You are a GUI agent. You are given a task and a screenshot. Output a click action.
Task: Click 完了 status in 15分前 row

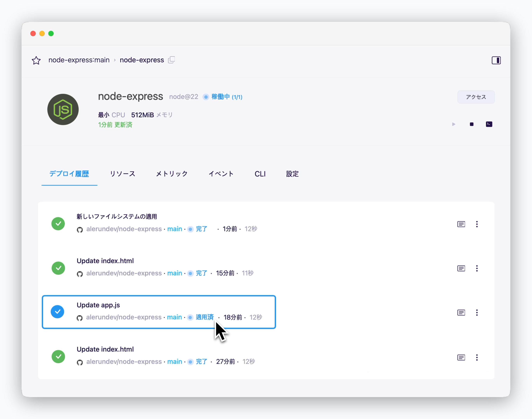[x=202, y=273]
